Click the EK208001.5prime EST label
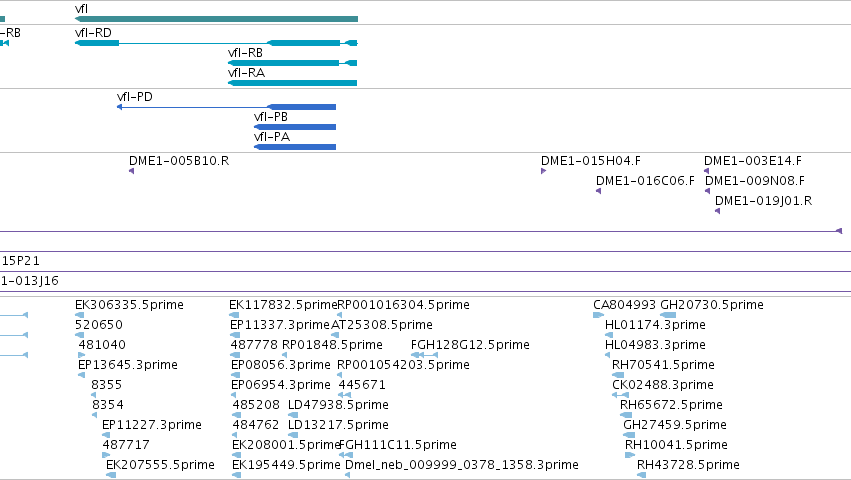This screenshot has height=480, width=851. point(286,445)
